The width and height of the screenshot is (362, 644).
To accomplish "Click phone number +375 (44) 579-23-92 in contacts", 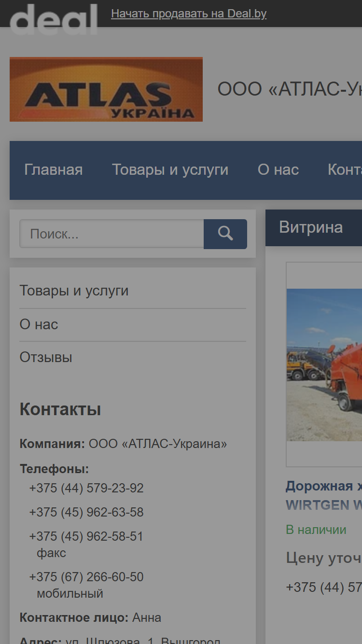I will pos(86,488).
